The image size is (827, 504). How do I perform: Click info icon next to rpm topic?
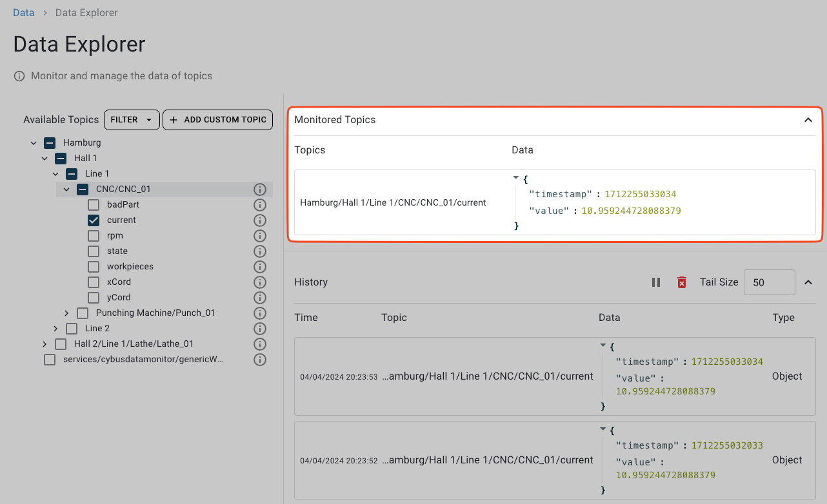pos(260,236)
